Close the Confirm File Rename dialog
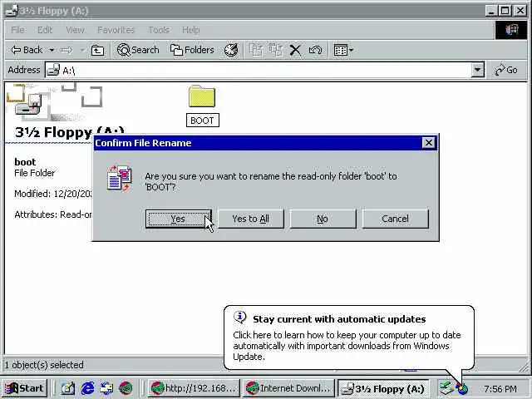Viewport: 532px width, 399px height. coord(429,143)
